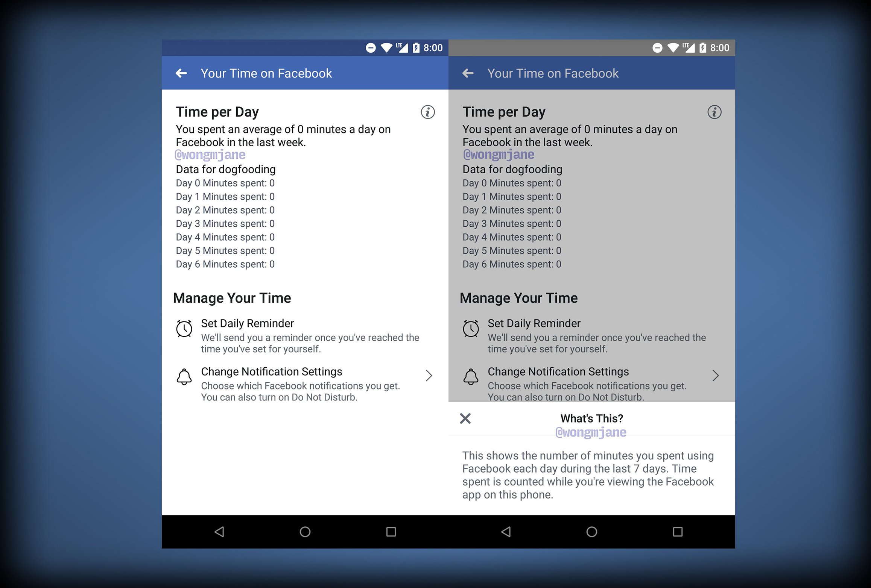Tap Your Time on Facebook title, right phone
This screenshot has width=871, height=588.
click(x=553, y=73)
